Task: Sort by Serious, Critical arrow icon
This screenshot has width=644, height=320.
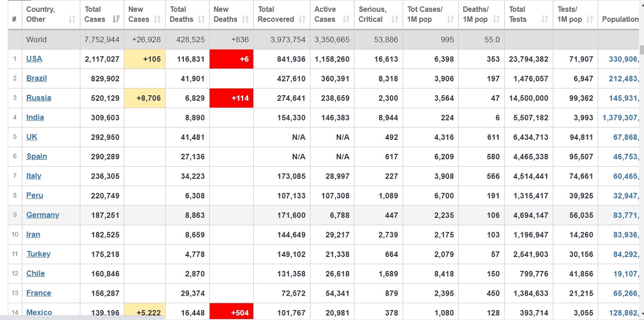Action: tap(394, 19)
